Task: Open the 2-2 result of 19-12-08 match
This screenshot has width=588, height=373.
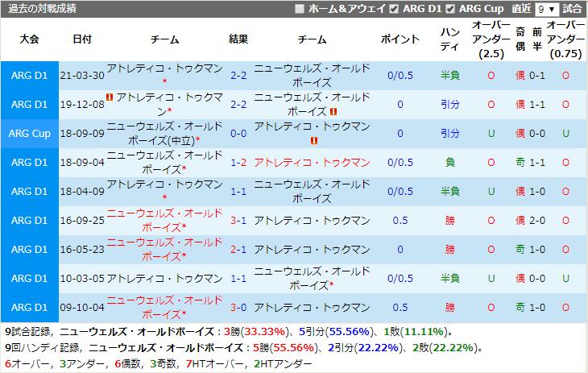Action: point(238,104)
